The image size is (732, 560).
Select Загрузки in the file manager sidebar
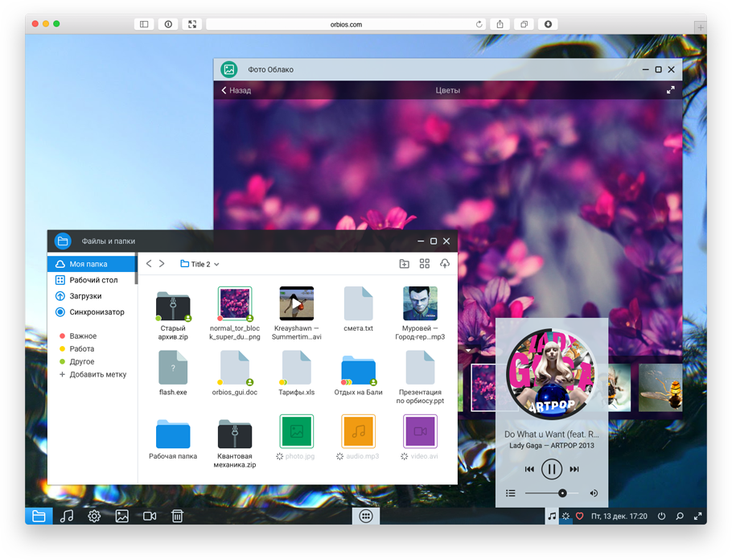[85, 296]
